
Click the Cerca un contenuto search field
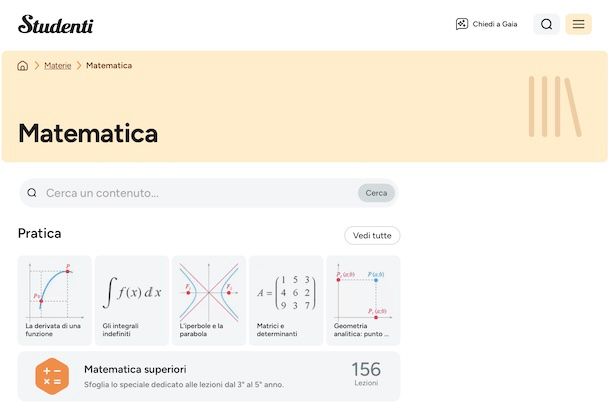pos(200,193)
